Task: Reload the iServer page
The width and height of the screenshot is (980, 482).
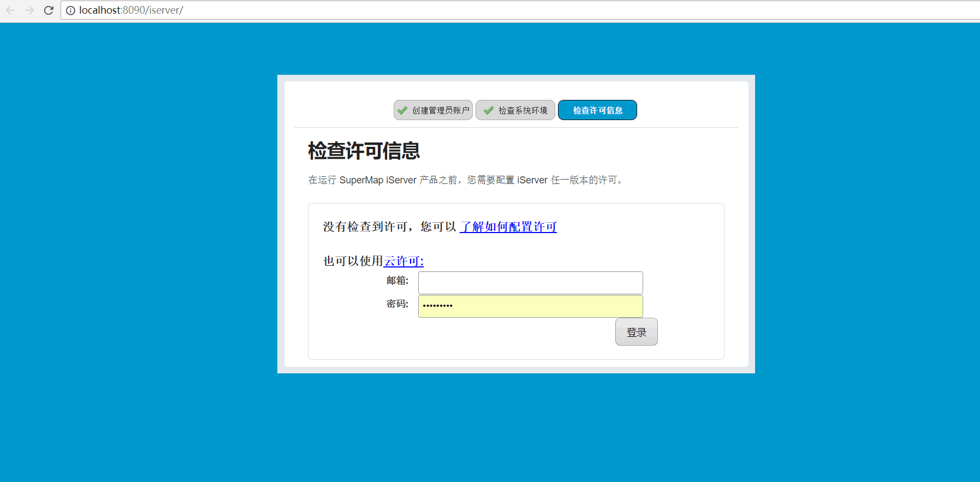Action: tap(49, 10)
